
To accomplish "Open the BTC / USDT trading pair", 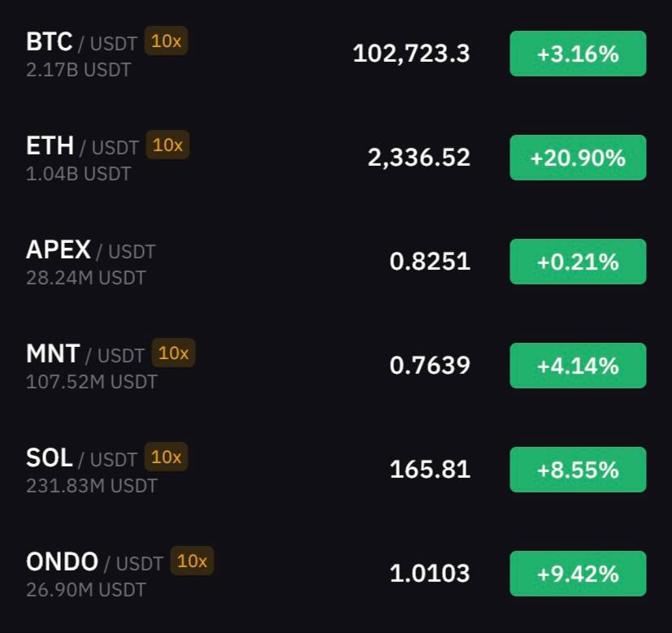I will tap(82, 42).
